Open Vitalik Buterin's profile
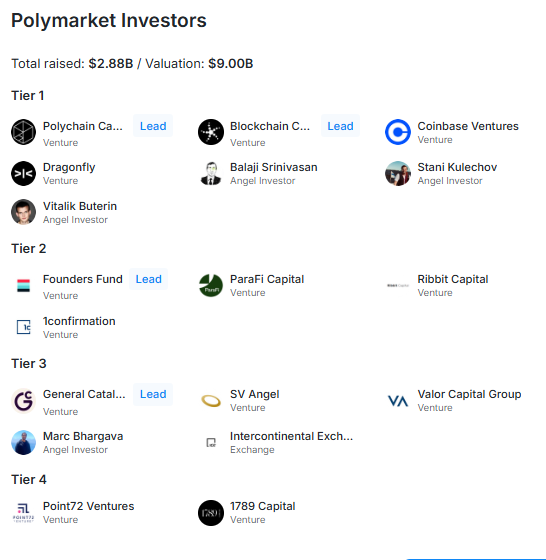Viewport: 546px width, 560px height. [80, 206]
